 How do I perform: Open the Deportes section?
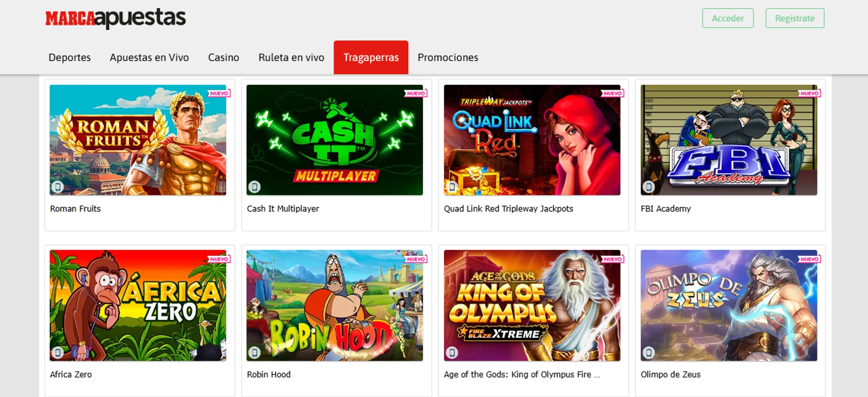click(x=70, y=57)
